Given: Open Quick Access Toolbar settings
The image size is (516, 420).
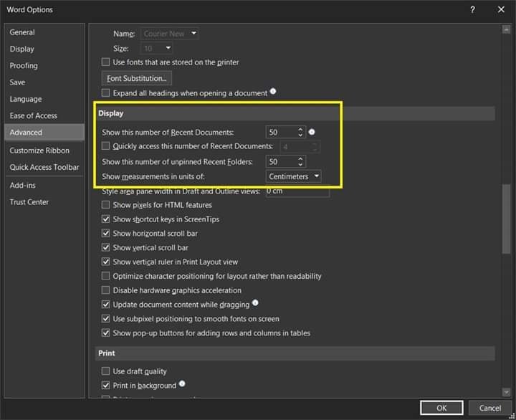Looking at the screenshot, I should [x=44, y=167].
